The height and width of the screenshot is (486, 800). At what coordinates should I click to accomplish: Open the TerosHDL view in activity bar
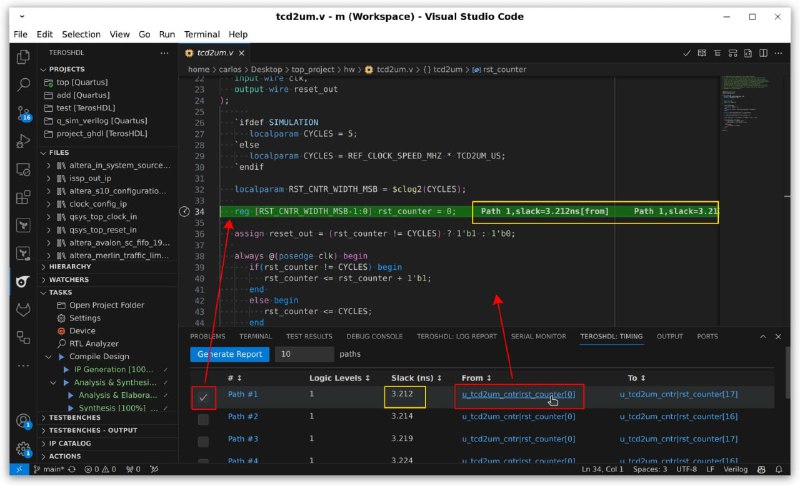tap(23, 282)
